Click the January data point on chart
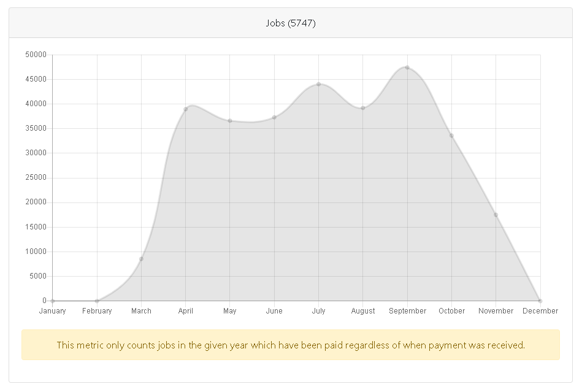Image resolution: width=582 pixels, height=392 pixels. (x=53, y=301)
